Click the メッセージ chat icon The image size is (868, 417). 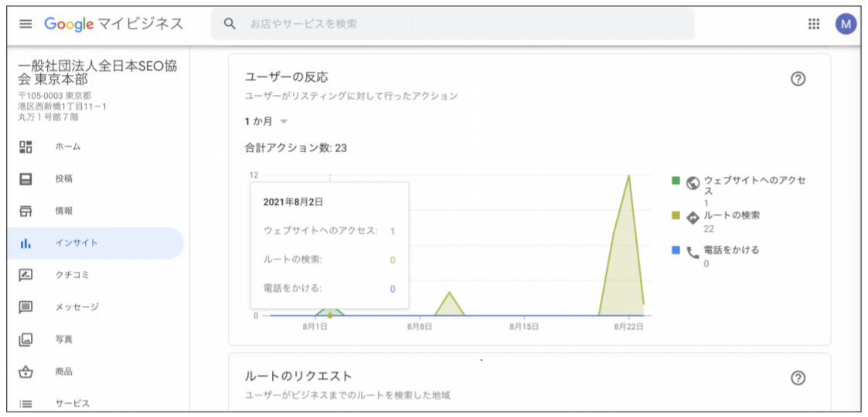click(x=26, y=307)
